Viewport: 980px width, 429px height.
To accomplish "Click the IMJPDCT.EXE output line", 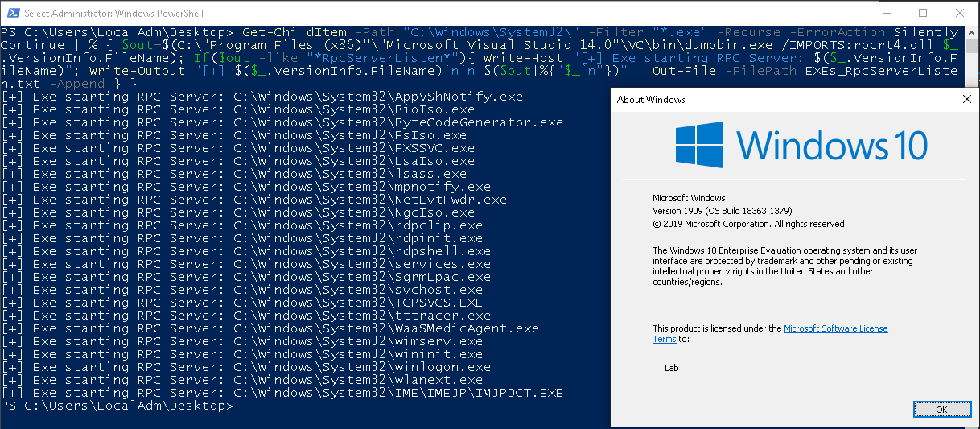I will [x=282, y=393].
